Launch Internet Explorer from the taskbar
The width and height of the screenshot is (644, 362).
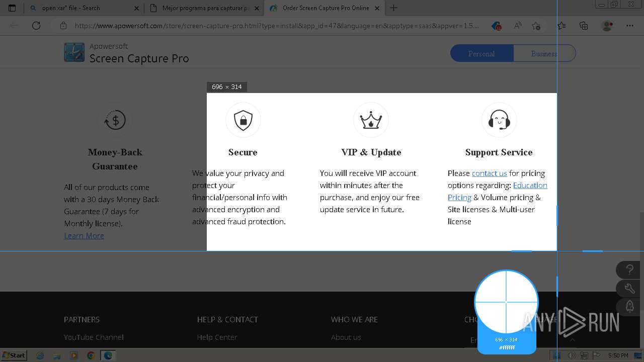40,355
